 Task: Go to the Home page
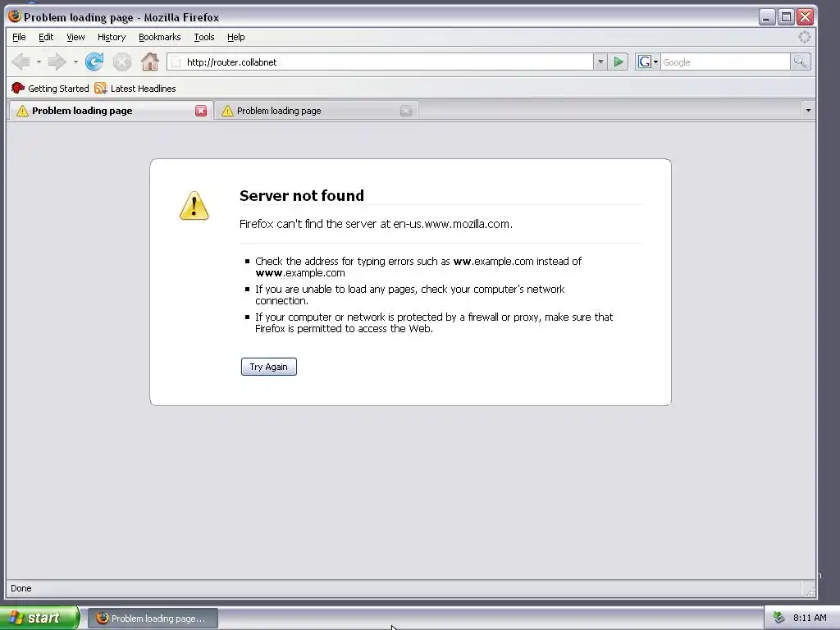(x=150, y=62)
